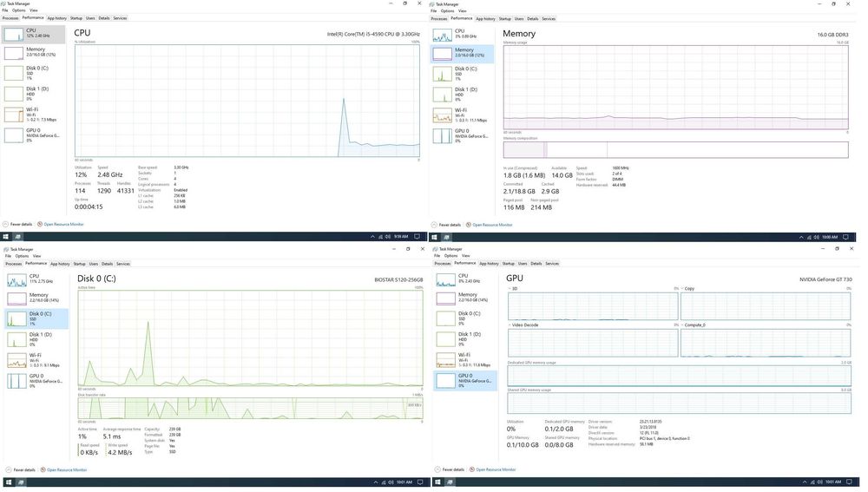The image size is (868, 492).
Task: Select Memory in the Disk 0 window's sidebar
Action: (36, 298)
